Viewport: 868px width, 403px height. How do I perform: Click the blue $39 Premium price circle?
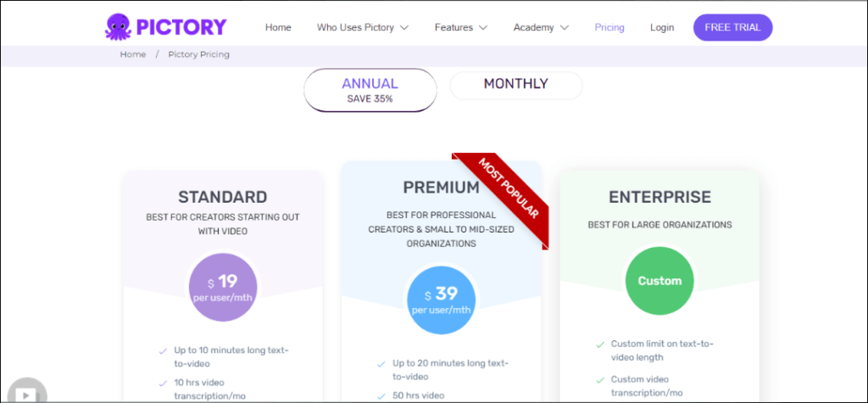pyautogui.click(x=441, y=299)
